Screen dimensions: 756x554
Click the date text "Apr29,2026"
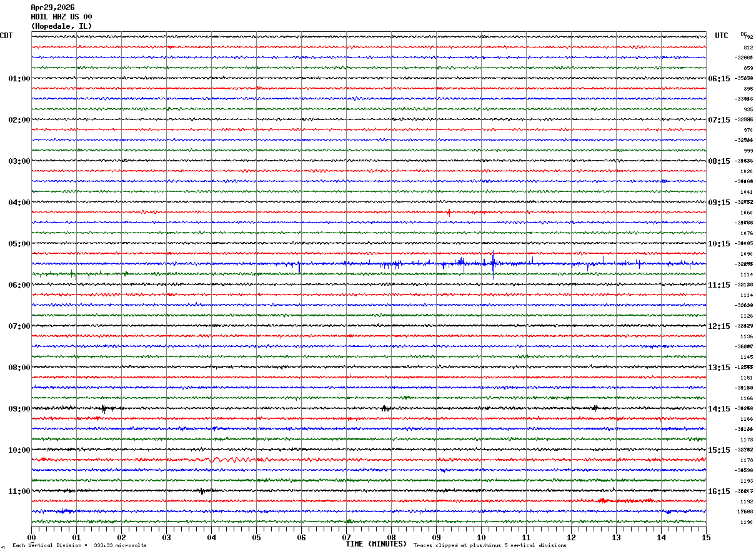52,8
